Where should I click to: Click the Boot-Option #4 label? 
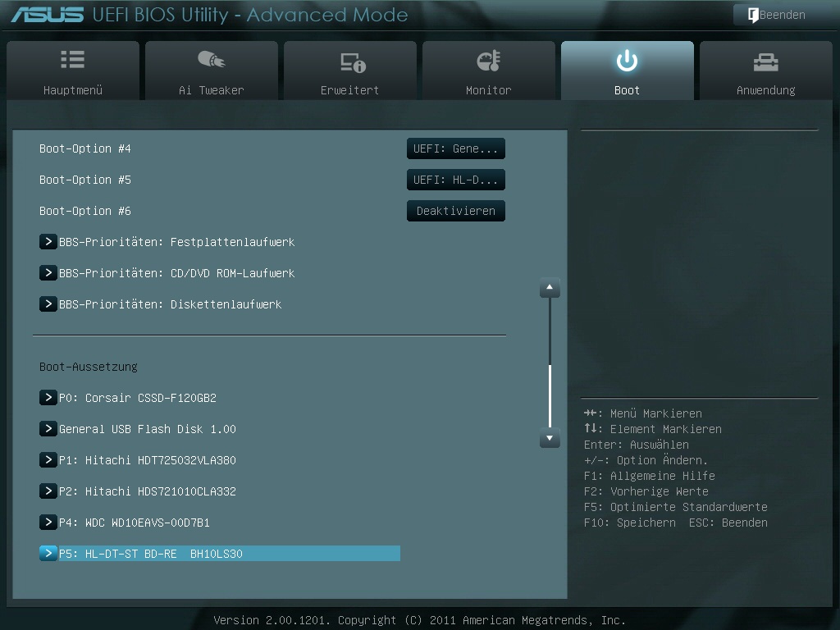click(85, 149)
